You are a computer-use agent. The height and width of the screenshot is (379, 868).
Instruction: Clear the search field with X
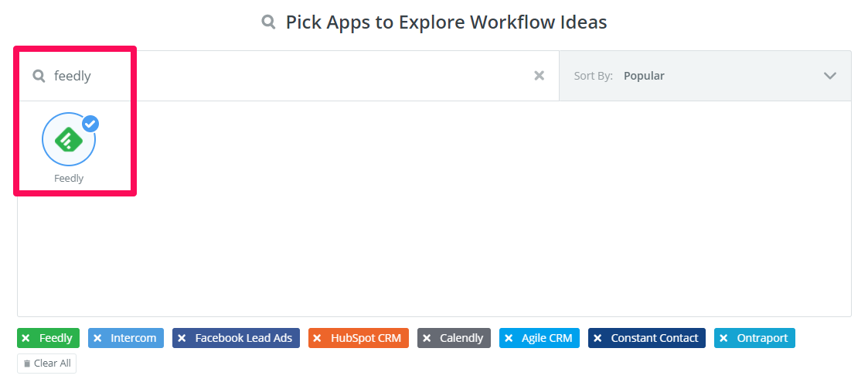pyautogui.click(x=540, y=76)
